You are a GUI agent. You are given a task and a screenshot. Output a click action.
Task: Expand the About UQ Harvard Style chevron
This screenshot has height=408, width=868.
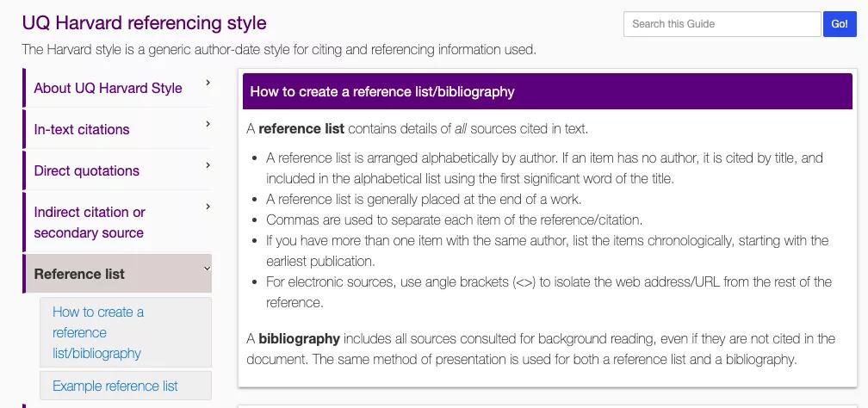pos(208,83)
